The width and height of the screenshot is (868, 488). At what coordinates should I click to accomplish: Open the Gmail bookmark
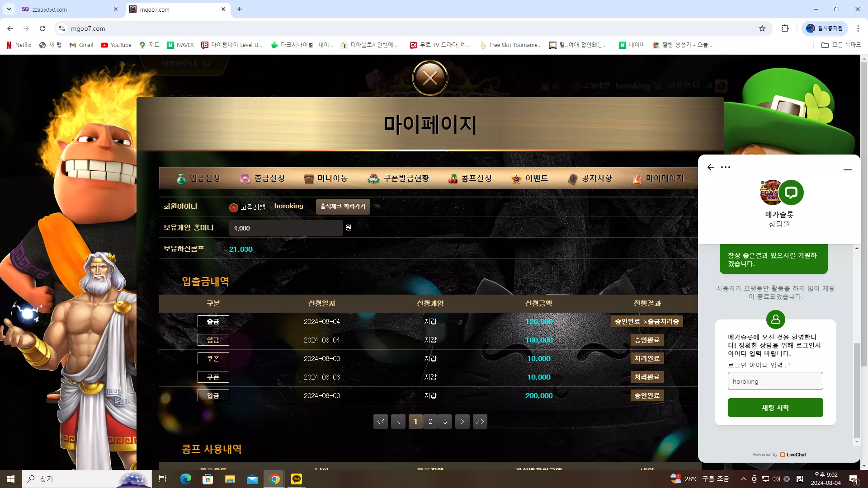[x=81, y=45]
